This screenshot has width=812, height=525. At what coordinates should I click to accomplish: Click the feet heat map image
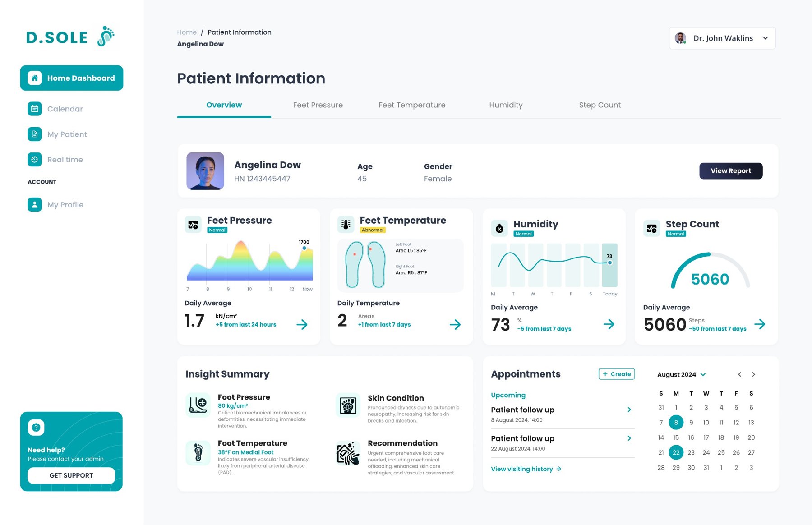point(365,265)
